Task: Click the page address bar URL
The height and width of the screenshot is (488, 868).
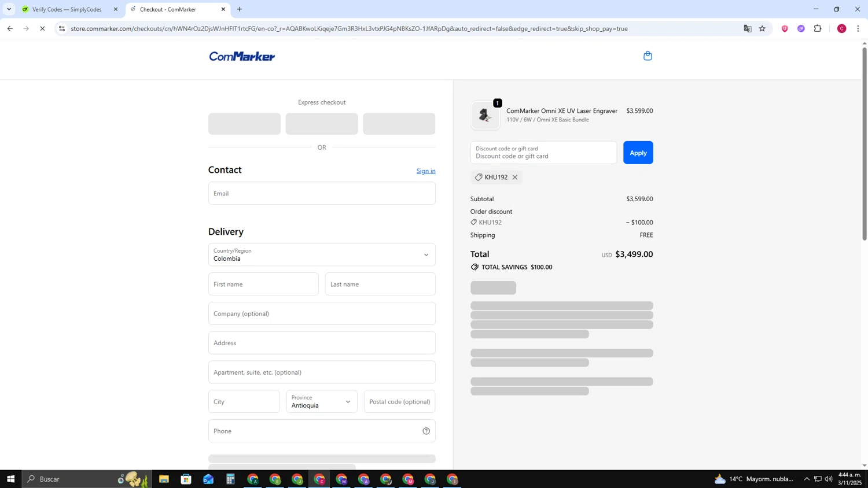Action: 349,28
